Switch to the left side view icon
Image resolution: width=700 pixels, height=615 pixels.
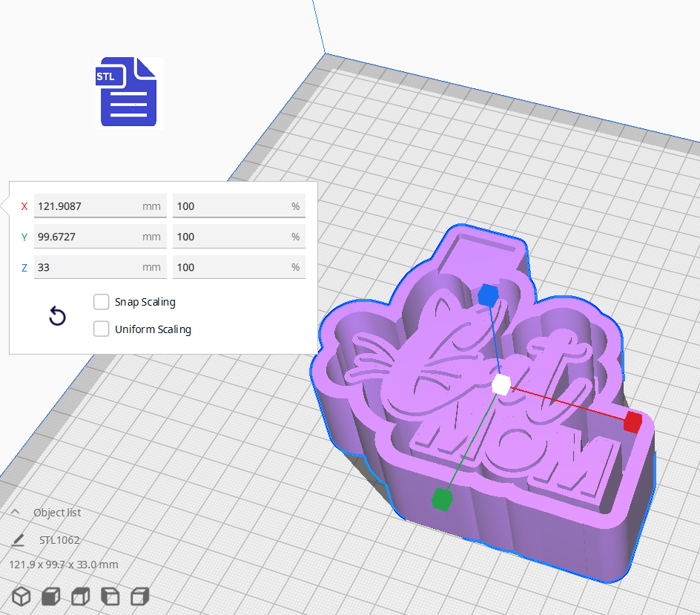point(110,596)
